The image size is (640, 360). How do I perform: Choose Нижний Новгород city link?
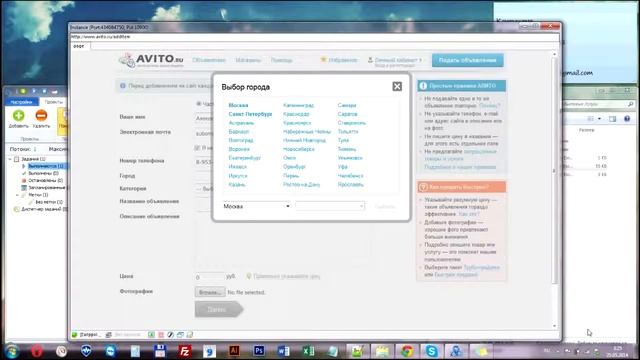point(304,140)
